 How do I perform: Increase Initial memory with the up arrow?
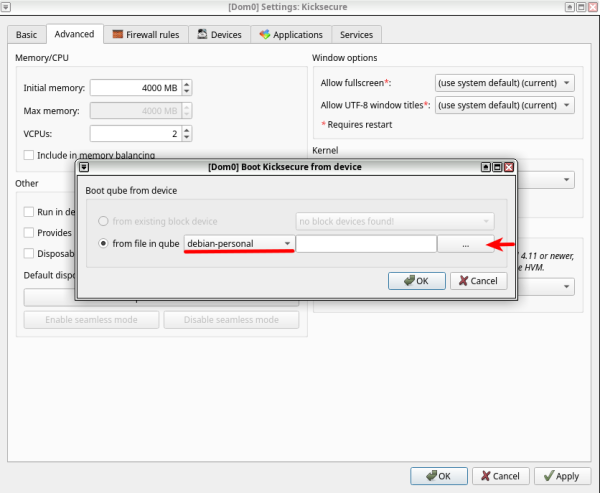(x=187, y=84)
